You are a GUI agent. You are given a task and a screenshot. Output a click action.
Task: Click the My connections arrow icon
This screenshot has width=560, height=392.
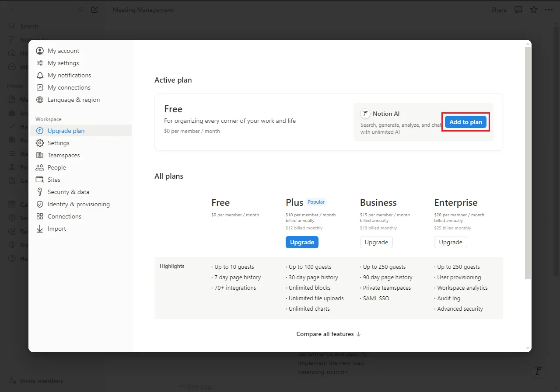(x=40, y=87)
